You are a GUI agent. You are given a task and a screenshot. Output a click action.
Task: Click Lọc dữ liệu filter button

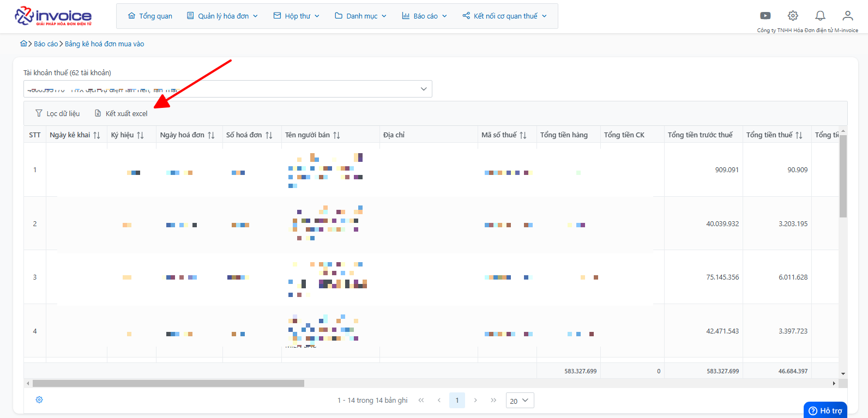[57, 113]
